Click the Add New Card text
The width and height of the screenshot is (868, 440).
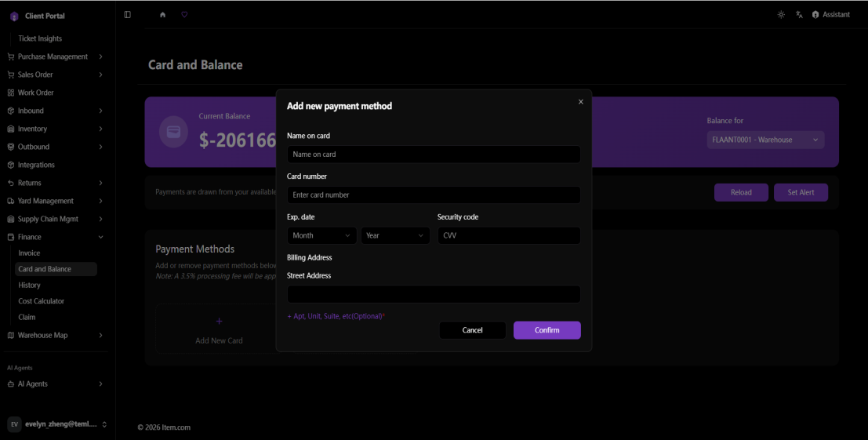point(220,341)
